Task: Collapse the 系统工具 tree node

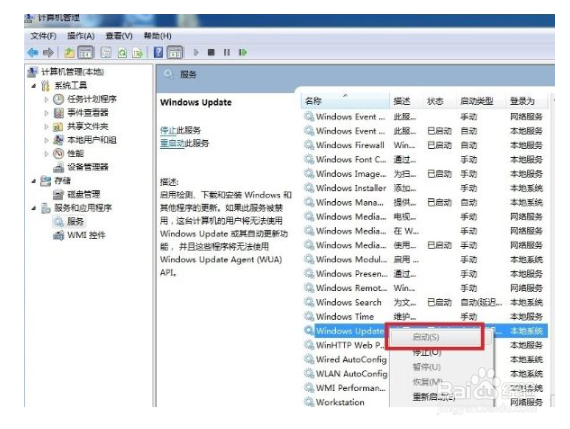Action: click(x=34, y=86)
